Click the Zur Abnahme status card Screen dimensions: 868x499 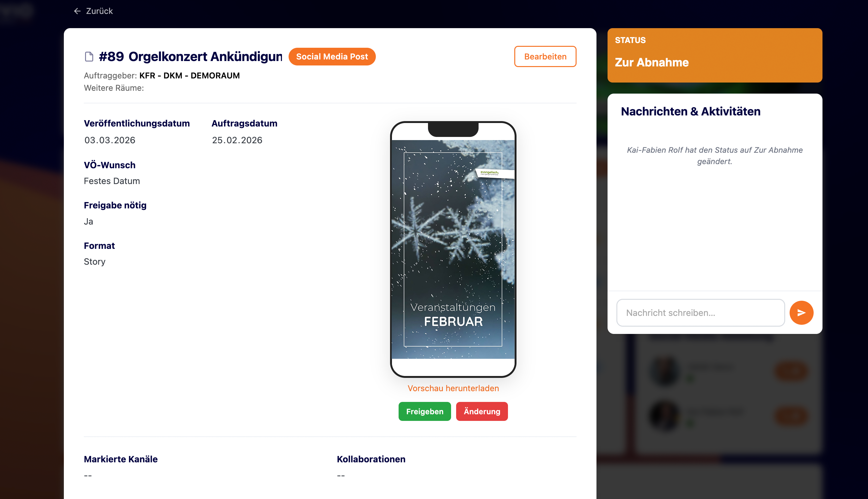coord(715,55)
